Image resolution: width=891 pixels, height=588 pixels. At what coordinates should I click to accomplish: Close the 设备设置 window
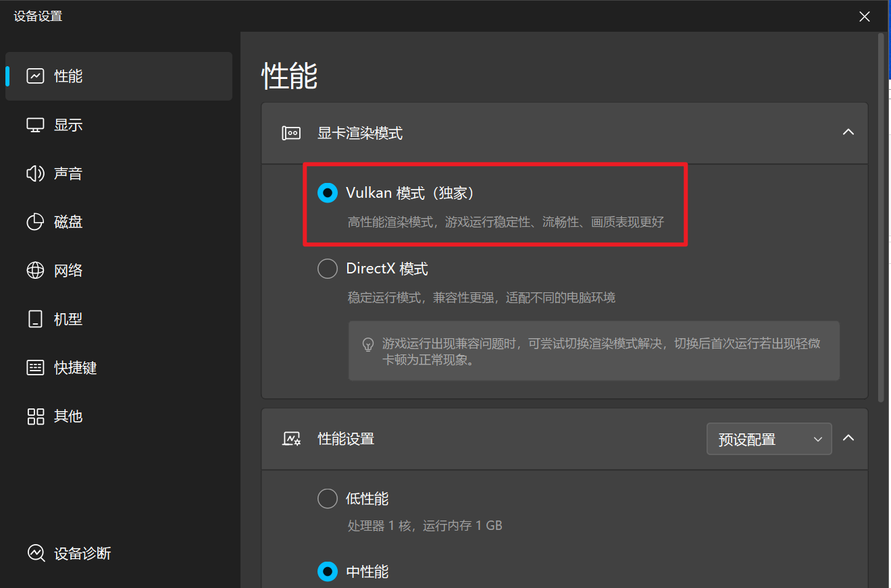click(865, 17)
